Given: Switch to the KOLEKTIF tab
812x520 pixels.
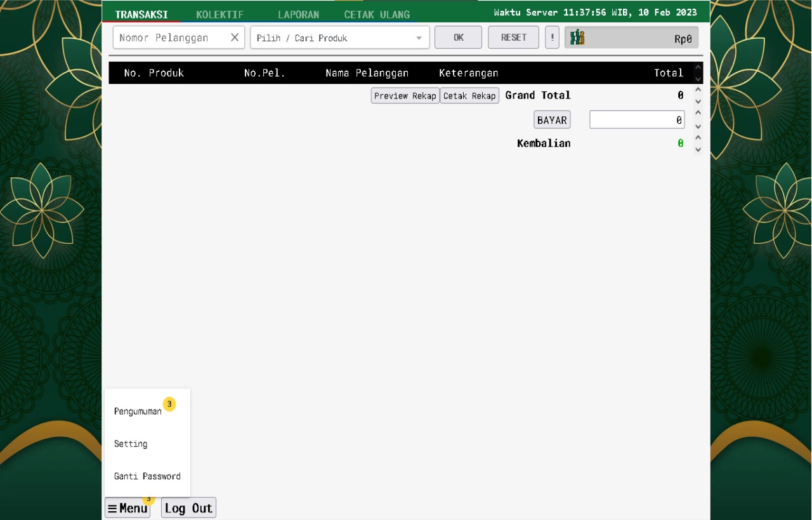Looking at the screenshot, I should click(219, 14).
